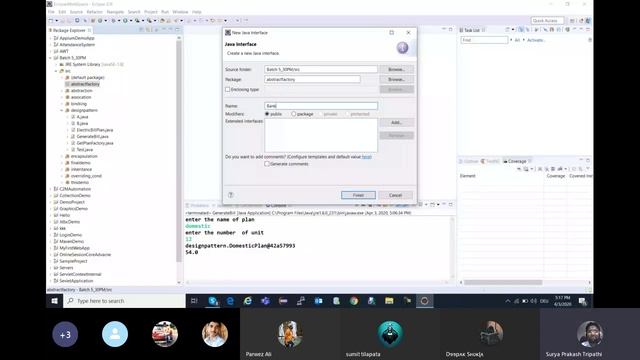Expand the encapsulation package
The height and width of the screenshot is (360, 640).
point(62,156)
